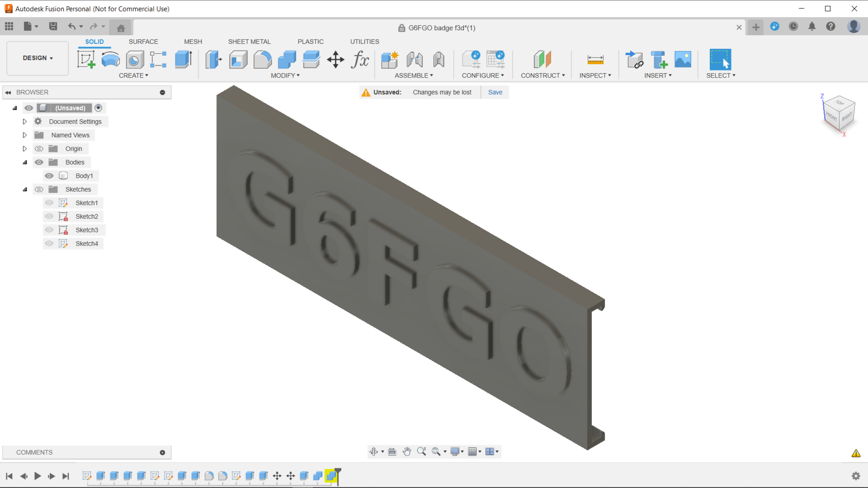Screen dimensions: 868x488
Task: Select the Fillet tool
Action: point(263,60)
